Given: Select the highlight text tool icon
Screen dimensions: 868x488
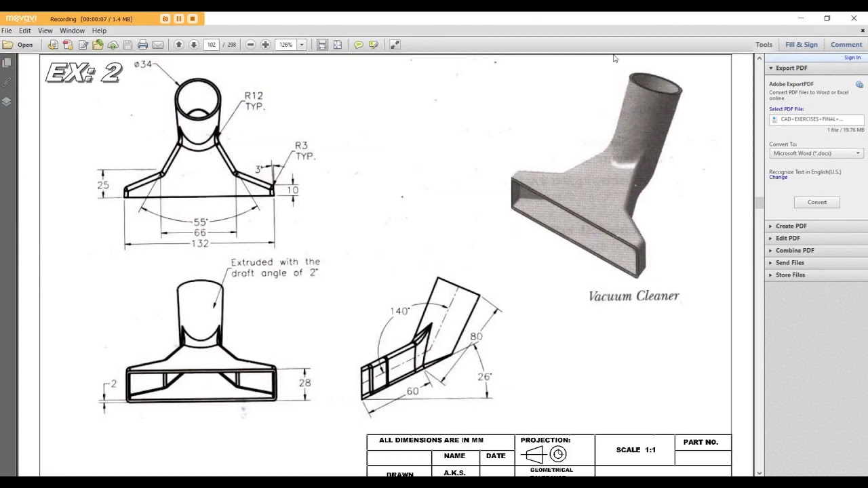Looking at the screenshot, I should coord(374,45).
